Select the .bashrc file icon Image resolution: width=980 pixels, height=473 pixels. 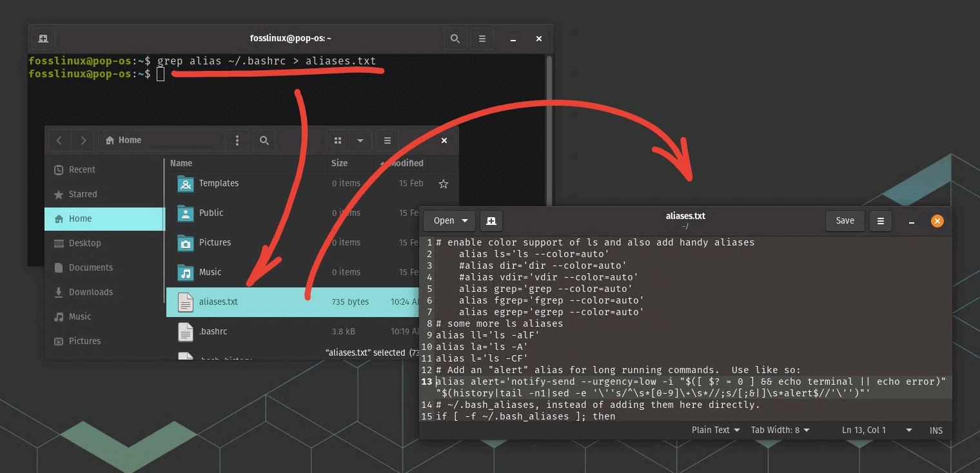coord(186,331)
